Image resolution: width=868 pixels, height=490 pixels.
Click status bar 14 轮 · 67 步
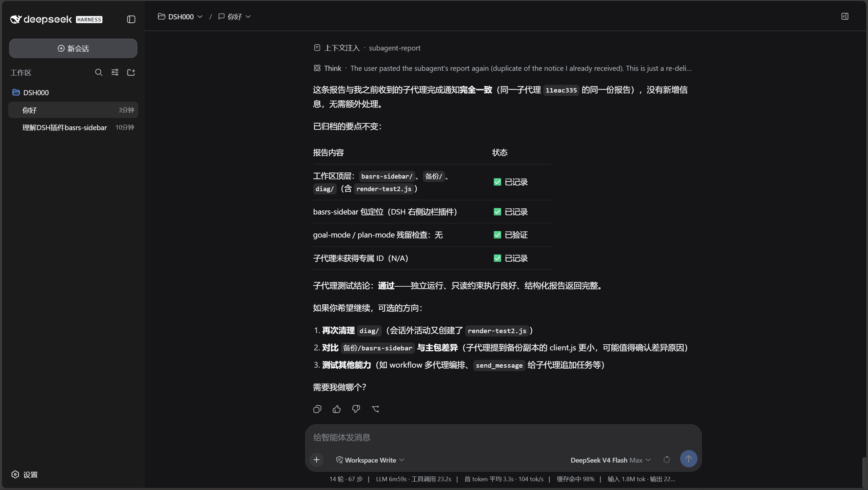pyautogui.click(x=346, y=479)
